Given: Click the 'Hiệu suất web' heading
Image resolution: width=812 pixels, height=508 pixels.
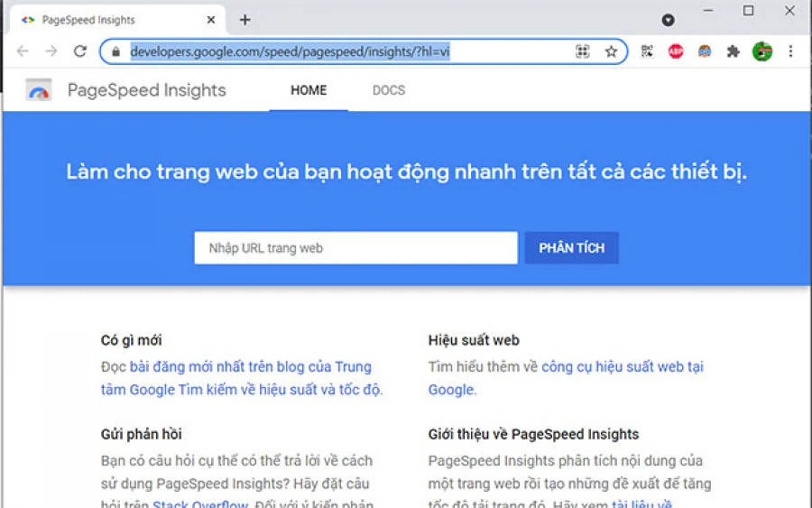Looking at the screenshot, I should 474,340.
